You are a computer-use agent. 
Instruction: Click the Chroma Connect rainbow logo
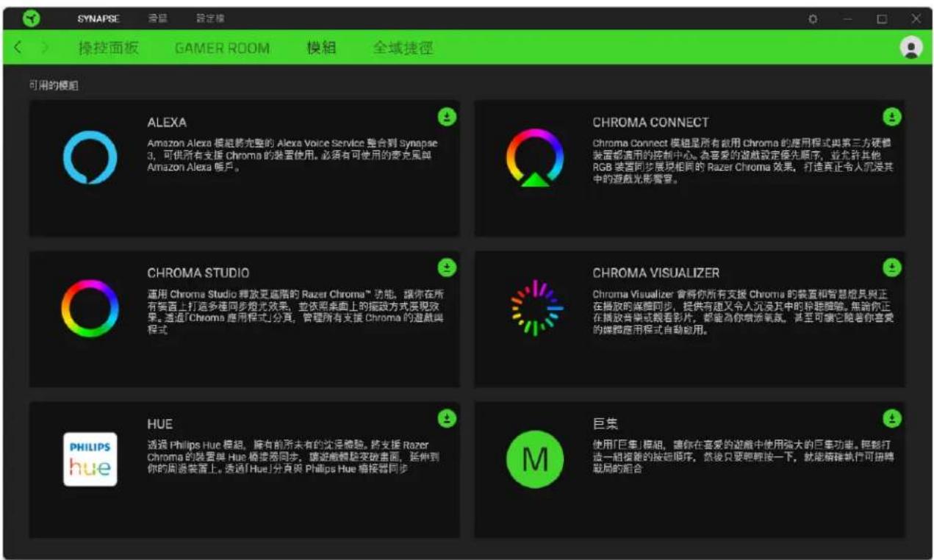tap(535, 158)
